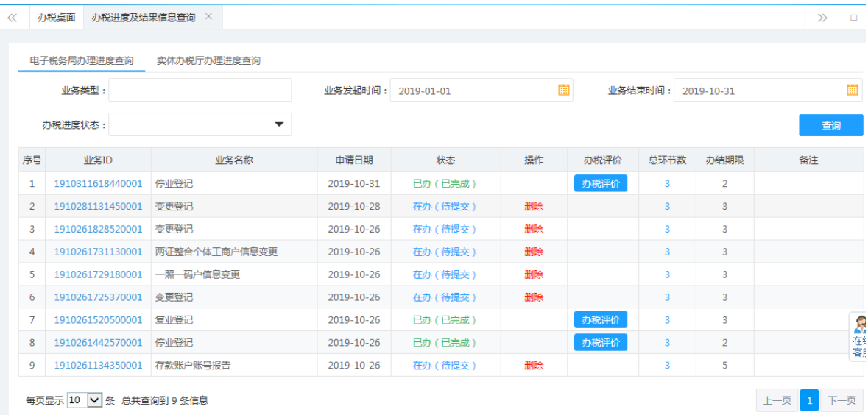Image resolution: width=868 pixels, height=415 pixels.
Task: Delete the 存款账户账号报告 record
Action: [534, 366]
